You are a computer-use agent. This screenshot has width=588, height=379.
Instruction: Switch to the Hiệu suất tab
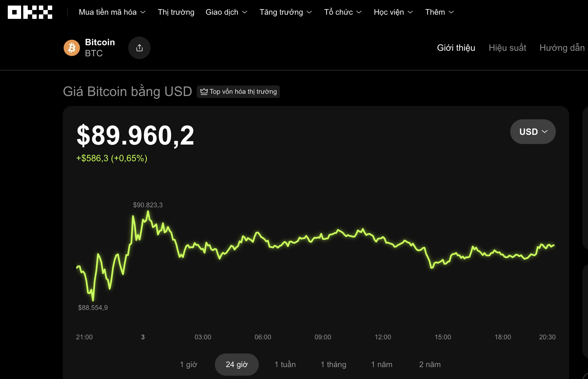tap(507, 48)
